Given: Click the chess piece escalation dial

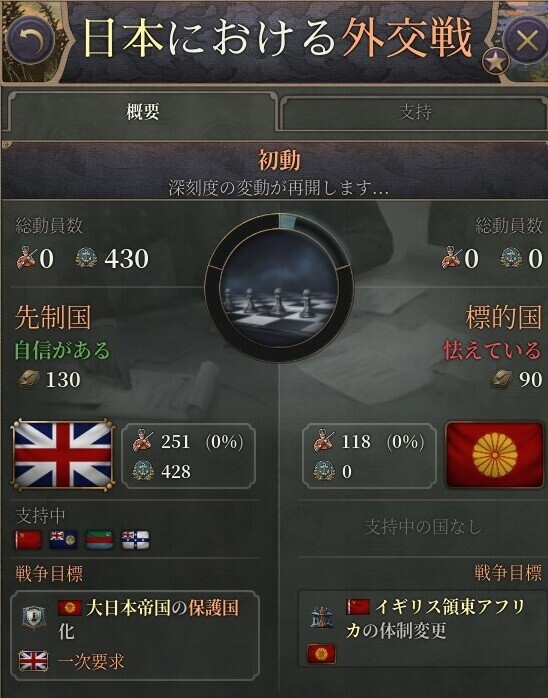Looking at the screenshot, I should [x=279, y=288].
